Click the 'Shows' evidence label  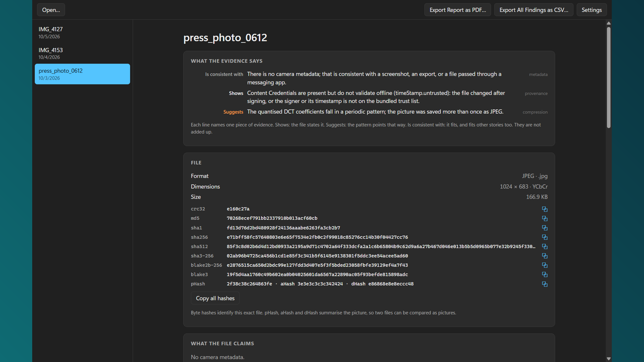236,93
